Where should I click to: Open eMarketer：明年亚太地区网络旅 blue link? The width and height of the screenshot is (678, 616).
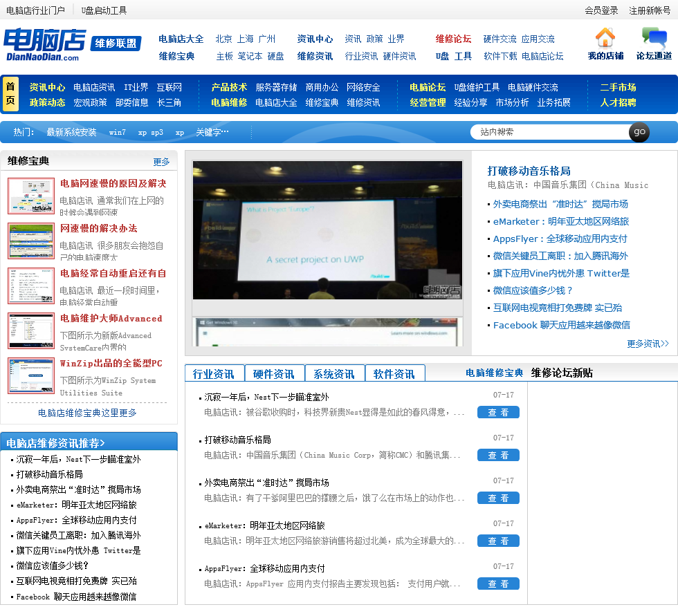[561, 221]
